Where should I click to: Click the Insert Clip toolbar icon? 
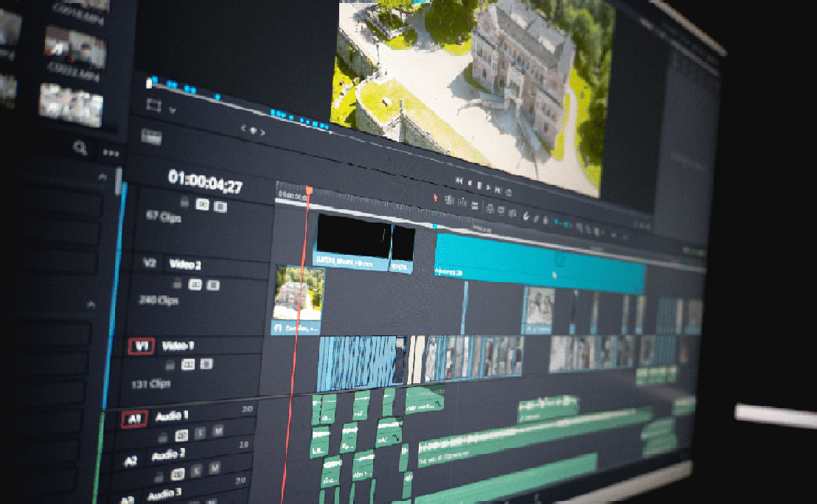[x=490, y=209]
